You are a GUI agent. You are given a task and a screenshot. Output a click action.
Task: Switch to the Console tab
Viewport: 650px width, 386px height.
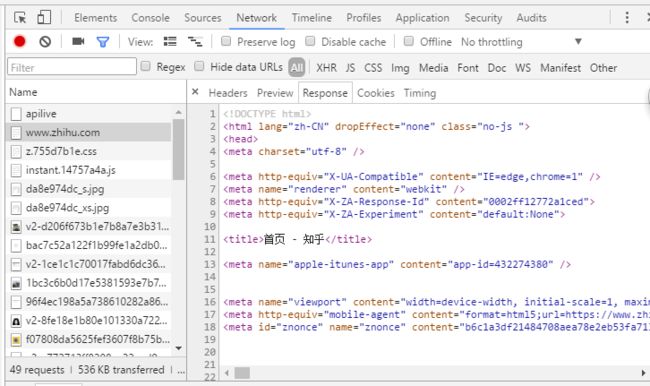click(150, 18)
